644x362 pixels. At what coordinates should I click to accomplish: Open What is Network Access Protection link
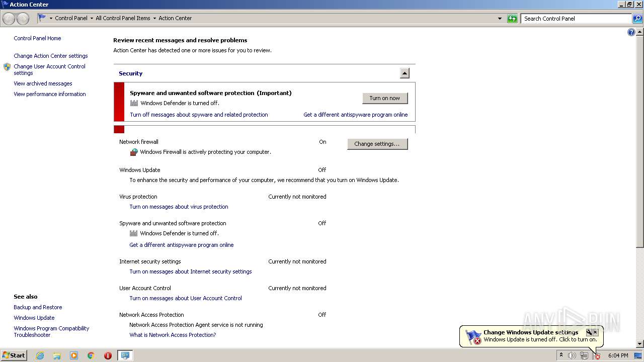click(x=173, y=335)
